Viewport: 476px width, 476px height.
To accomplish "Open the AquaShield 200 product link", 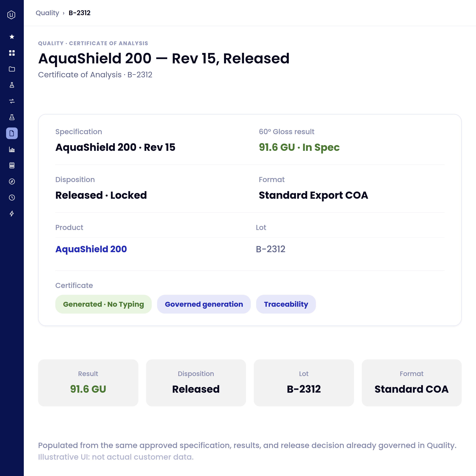I will pos(91,249).
